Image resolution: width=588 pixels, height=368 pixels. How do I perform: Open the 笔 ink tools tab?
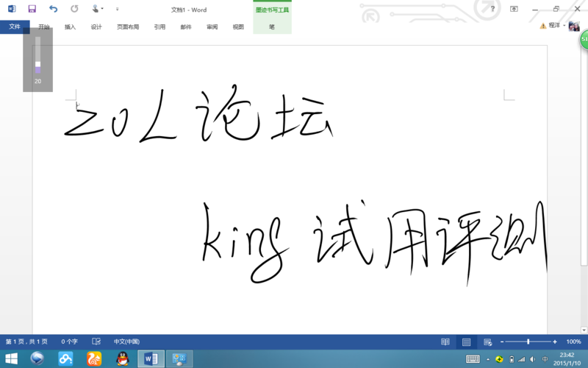272,26
